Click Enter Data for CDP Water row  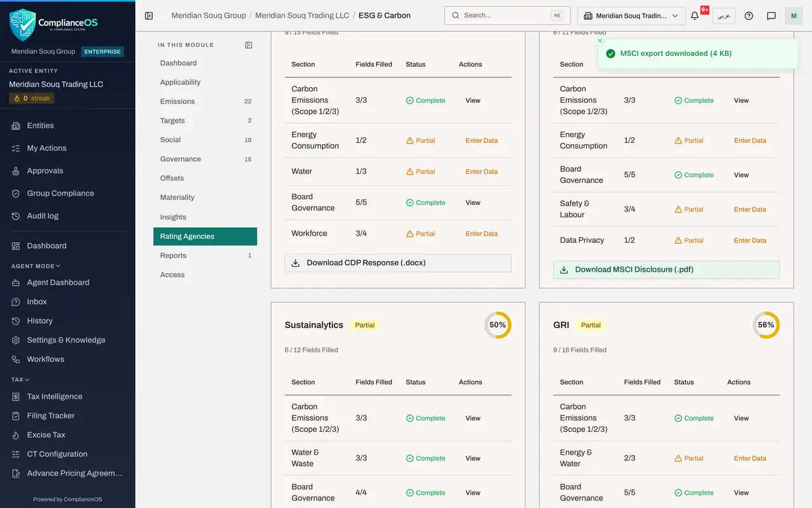point(481,171)
